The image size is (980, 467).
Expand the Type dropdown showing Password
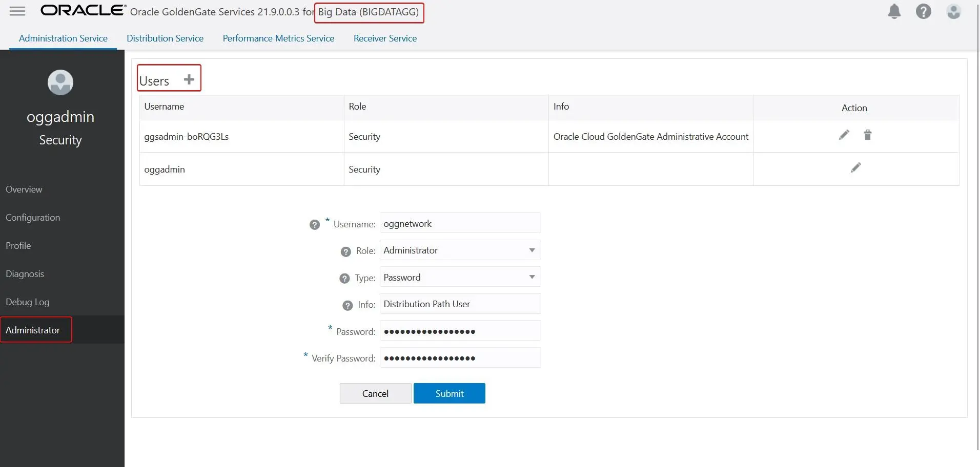[x=460, y=278]
